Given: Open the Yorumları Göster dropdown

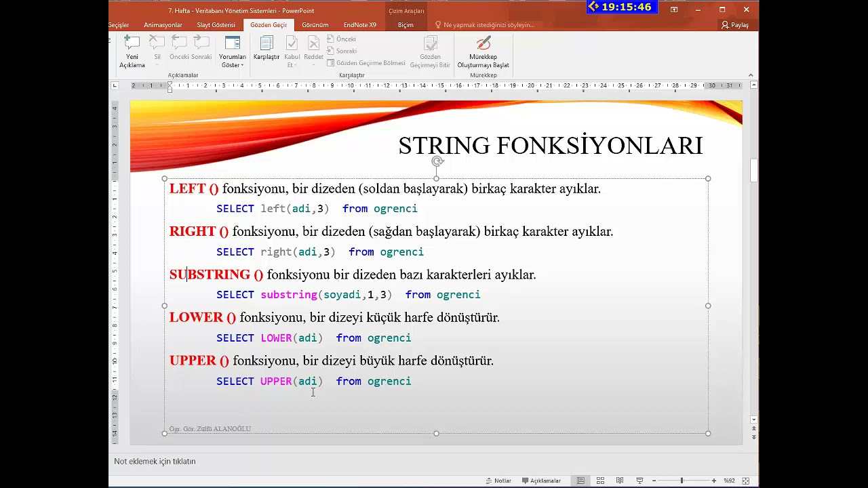Looking at the screenshot, I should click(233, 52).
